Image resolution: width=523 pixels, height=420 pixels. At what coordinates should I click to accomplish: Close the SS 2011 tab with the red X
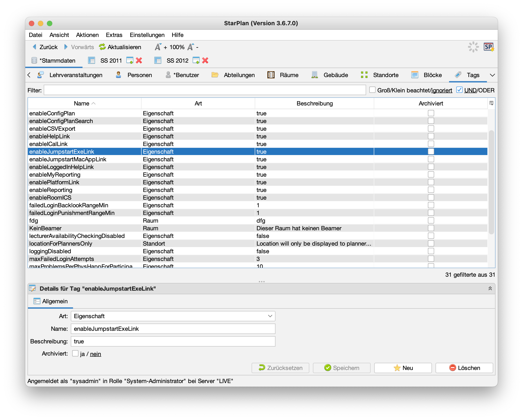(139, 60)
